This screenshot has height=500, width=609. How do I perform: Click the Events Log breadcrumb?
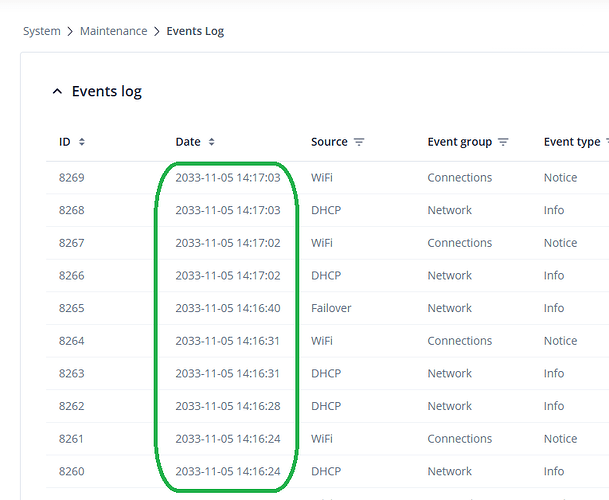point(195,31)
